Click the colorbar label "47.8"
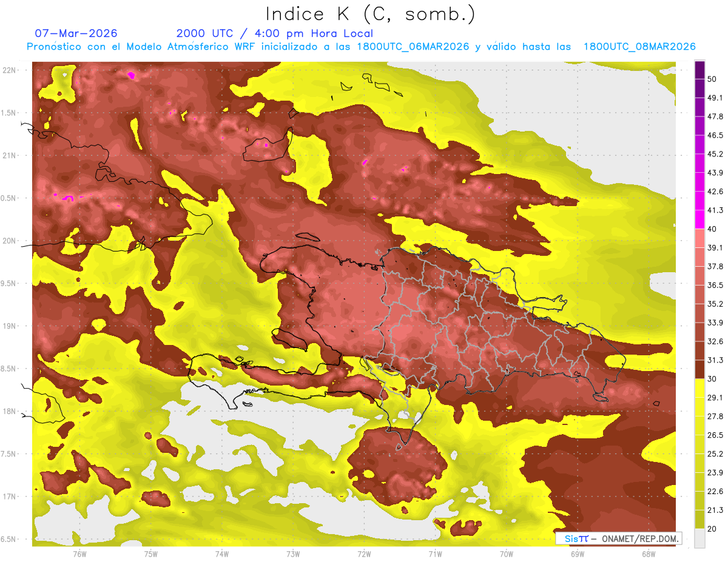728x562 pixels. 715,117
